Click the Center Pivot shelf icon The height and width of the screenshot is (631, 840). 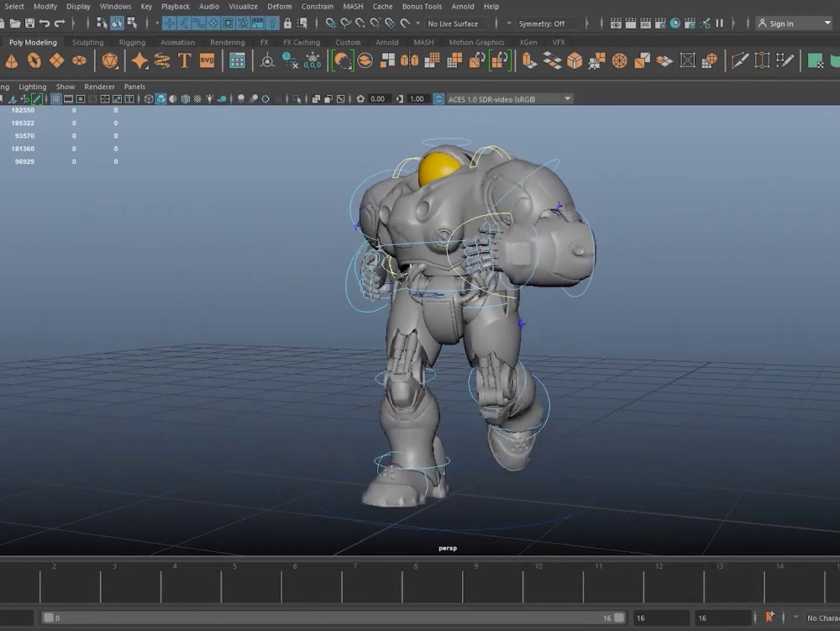267,61
